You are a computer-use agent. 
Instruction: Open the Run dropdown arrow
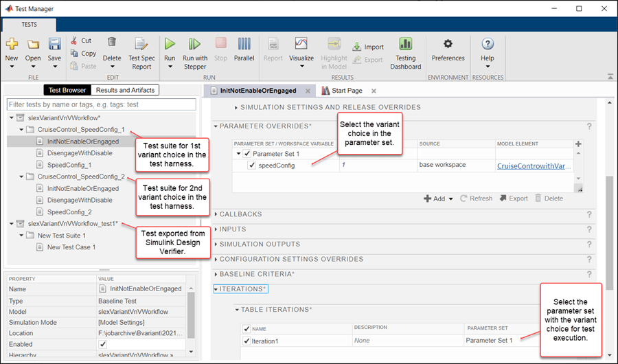tap(170, 67)
